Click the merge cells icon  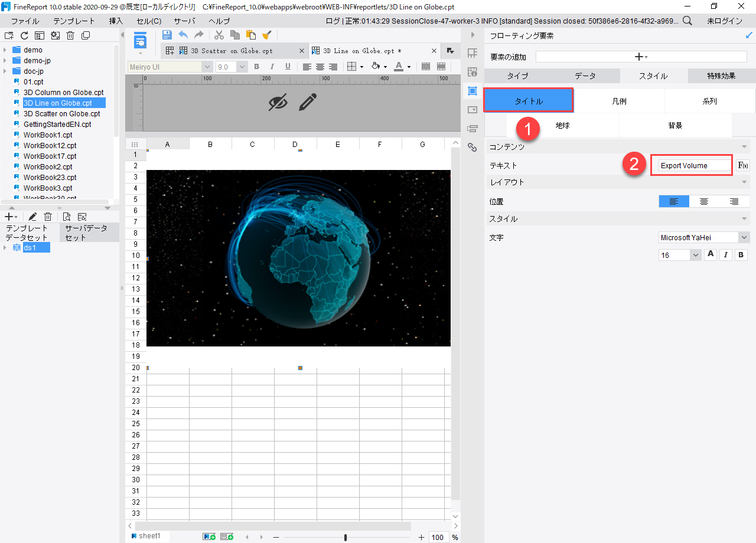tap(426, 67)
